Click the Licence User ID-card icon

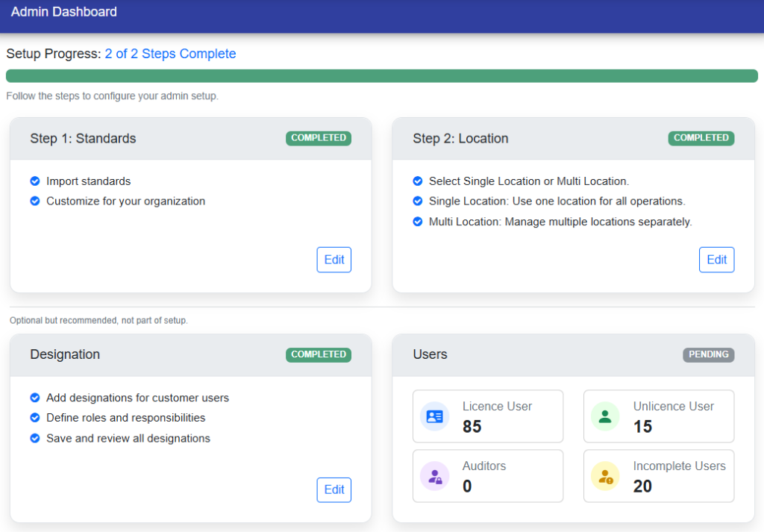click(x=434, y=416)
